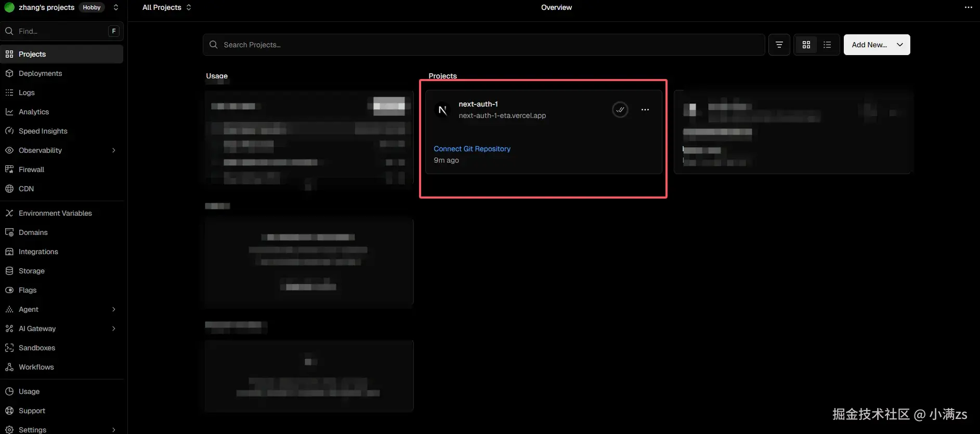
Task: Click the Firewall sidebar icon
Action: pyautogui.click(x=9, y=169)
